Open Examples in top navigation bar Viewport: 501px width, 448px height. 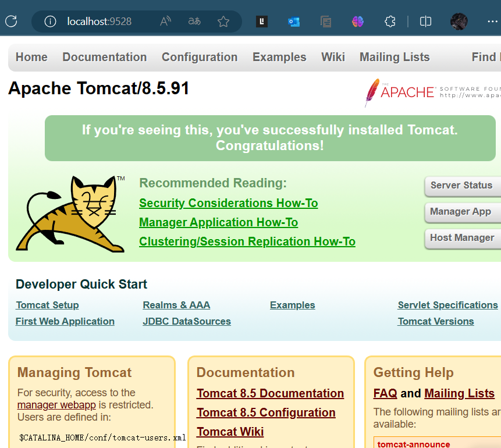pos(279,57)
